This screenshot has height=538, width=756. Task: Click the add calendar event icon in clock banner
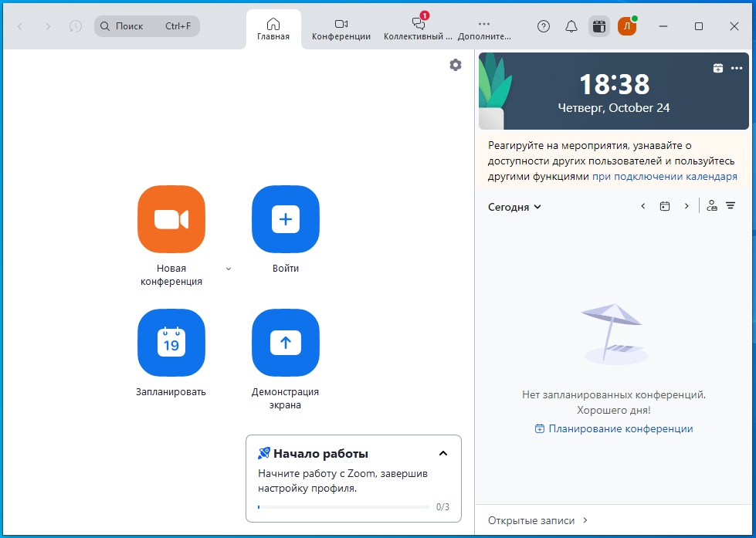pyautogui.click(x=718, y=68)
